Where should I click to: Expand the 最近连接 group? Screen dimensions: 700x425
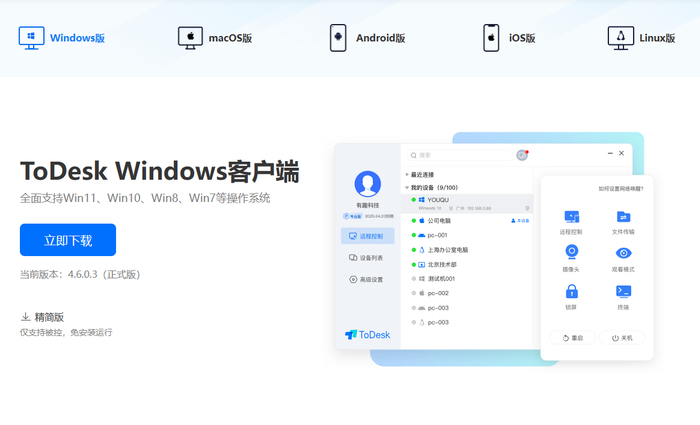click(420, 175)
